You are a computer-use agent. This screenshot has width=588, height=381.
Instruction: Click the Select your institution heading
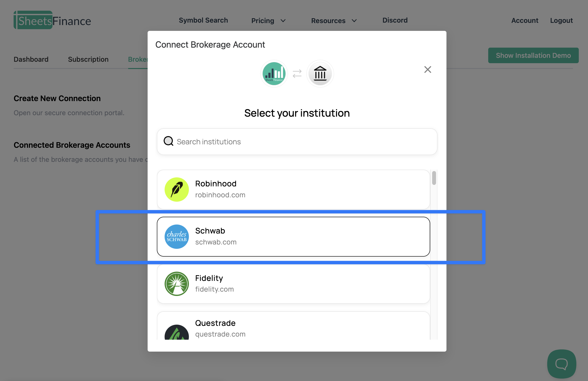click(x=297, y=113)
